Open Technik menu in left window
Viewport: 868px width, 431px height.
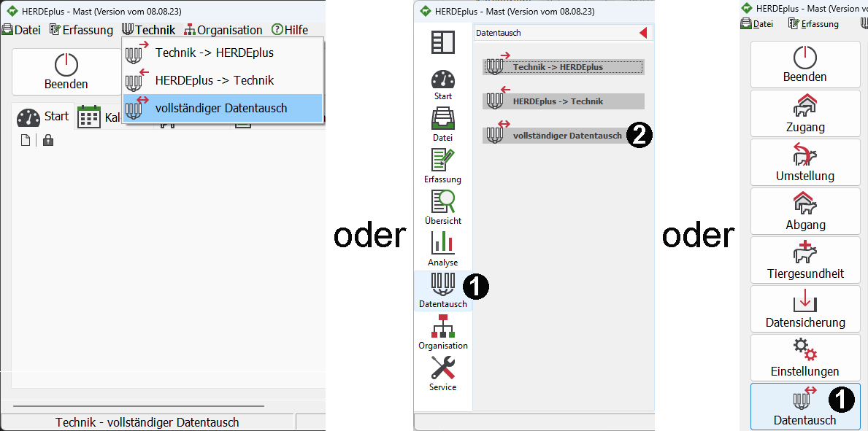pos(148,30)
